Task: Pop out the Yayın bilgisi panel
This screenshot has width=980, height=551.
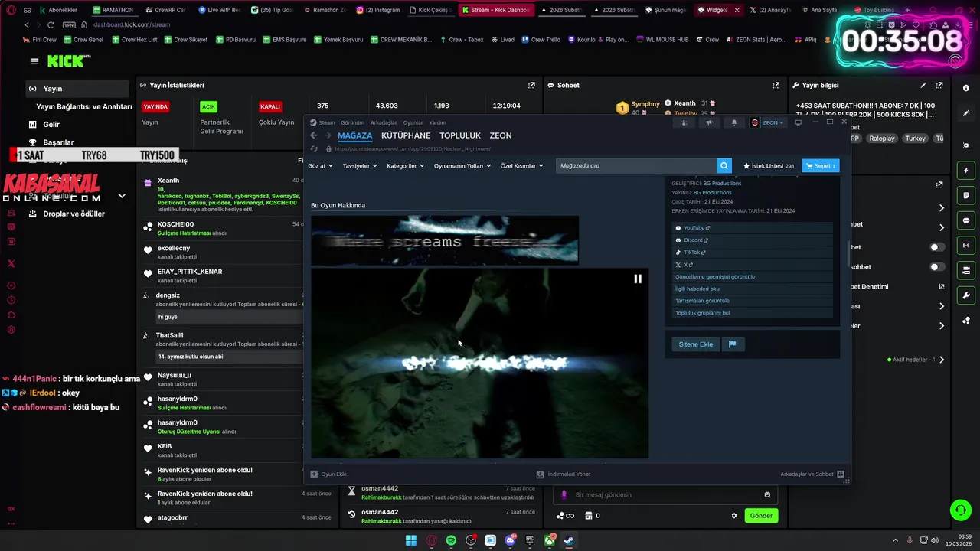Action: [939, 86]
